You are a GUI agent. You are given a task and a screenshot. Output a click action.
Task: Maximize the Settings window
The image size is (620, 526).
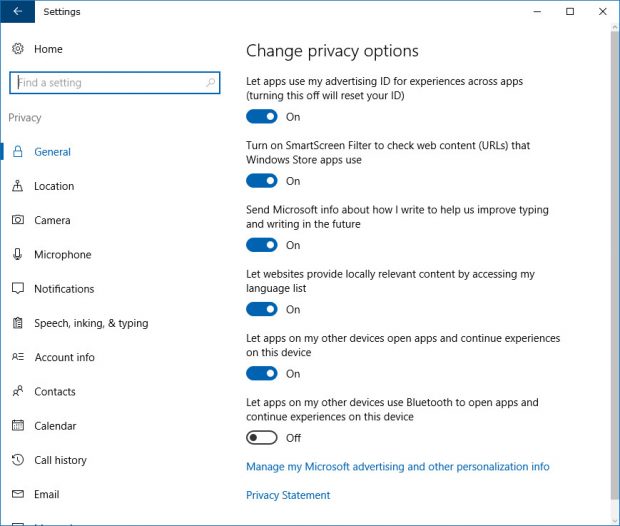(570, 11)
